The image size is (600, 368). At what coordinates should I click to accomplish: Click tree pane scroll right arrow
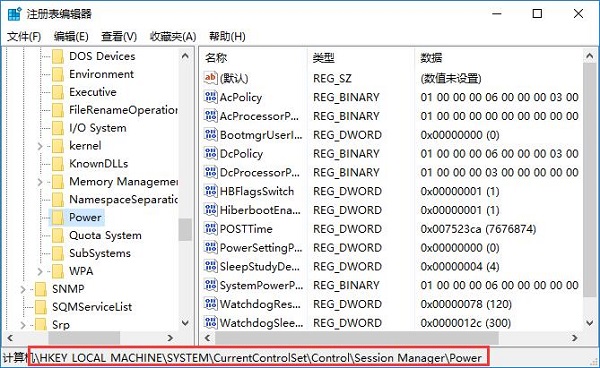point(170,338)
